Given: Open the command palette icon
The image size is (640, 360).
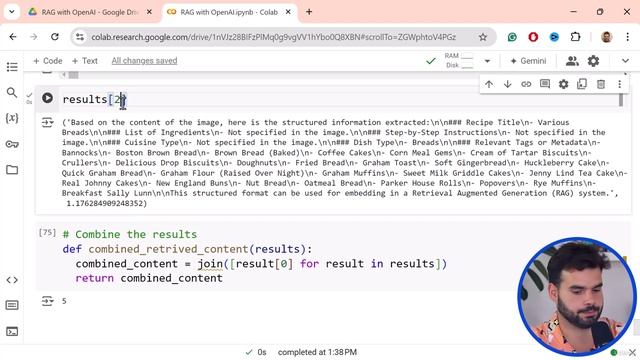Looking at the screenshot, I should click(x=12, y=305).
